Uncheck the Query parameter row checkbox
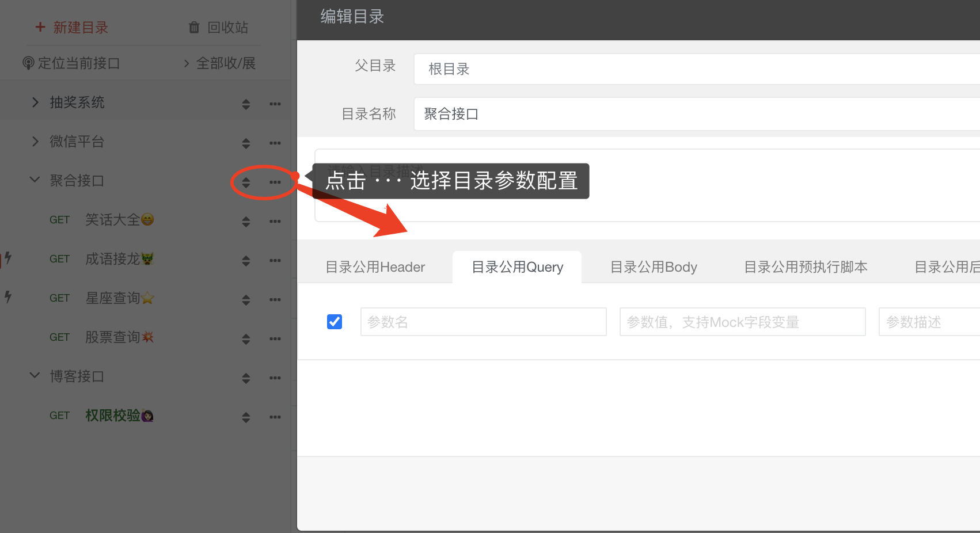This screenshot has height=533, width=980. (334, 322)
